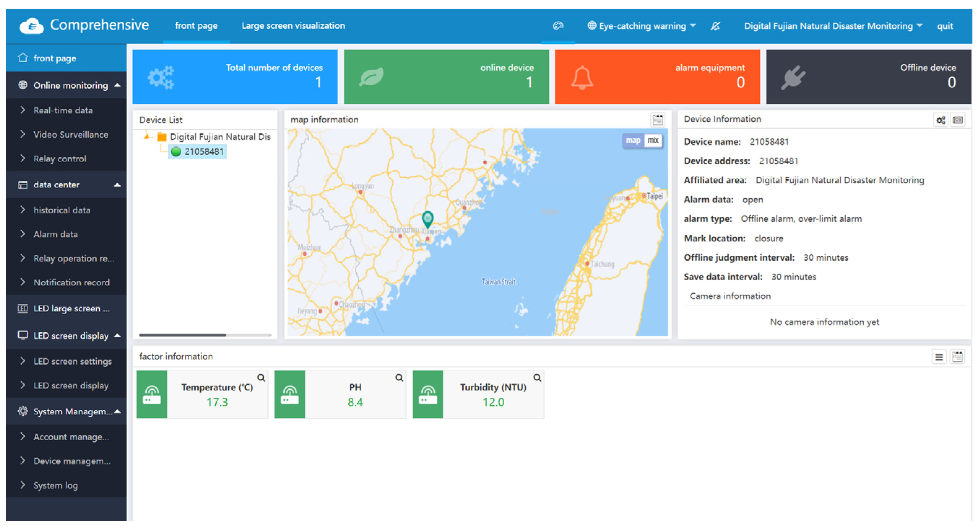Image resolution: width=980 pixels, height=527 pixels.
Task: Click the leaf icon on online device card
Action: coord(371,77)
